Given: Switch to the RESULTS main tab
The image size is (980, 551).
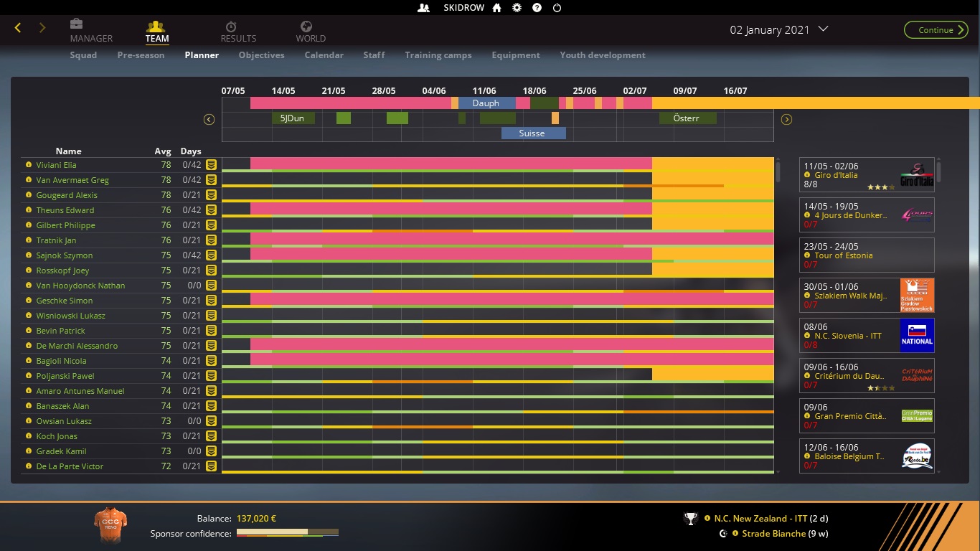Looking at the screenshot, I should point(238,32).
